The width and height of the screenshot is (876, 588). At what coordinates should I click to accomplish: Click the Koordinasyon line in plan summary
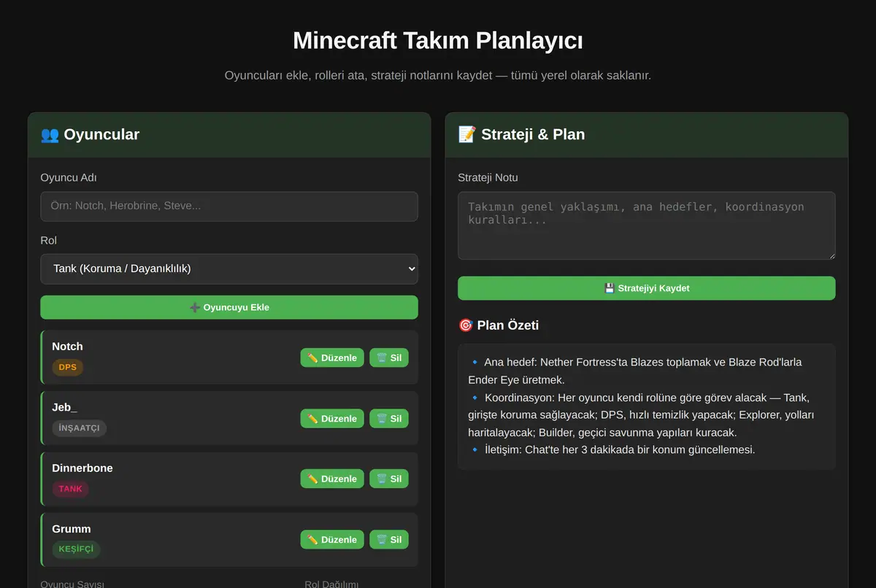[x=642, y=415]
